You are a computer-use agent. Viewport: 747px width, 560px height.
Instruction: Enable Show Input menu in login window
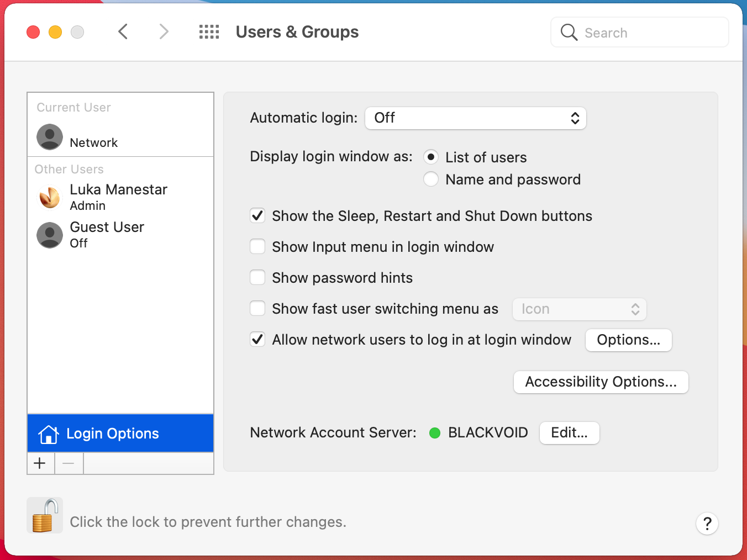pos(257,247)
